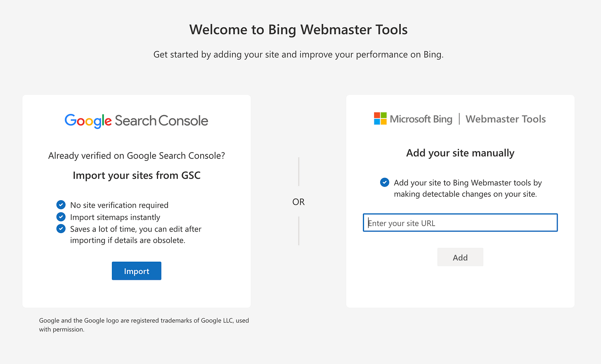Click the checkmark beside Import sitemaps instantly
The image size is (601, 364).
tap(61, 217)
